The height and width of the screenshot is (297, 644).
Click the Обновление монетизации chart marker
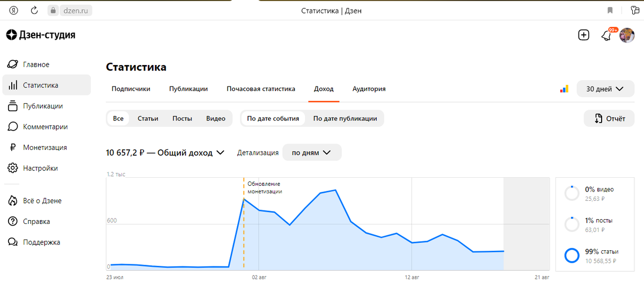[x=265, y=187]
